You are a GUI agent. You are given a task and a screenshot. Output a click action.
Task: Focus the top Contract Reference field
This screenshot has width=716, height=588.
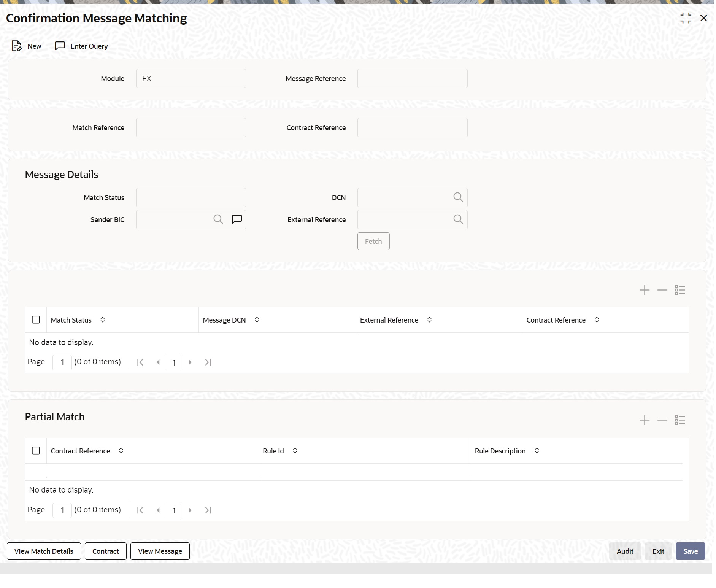(413, 128)
